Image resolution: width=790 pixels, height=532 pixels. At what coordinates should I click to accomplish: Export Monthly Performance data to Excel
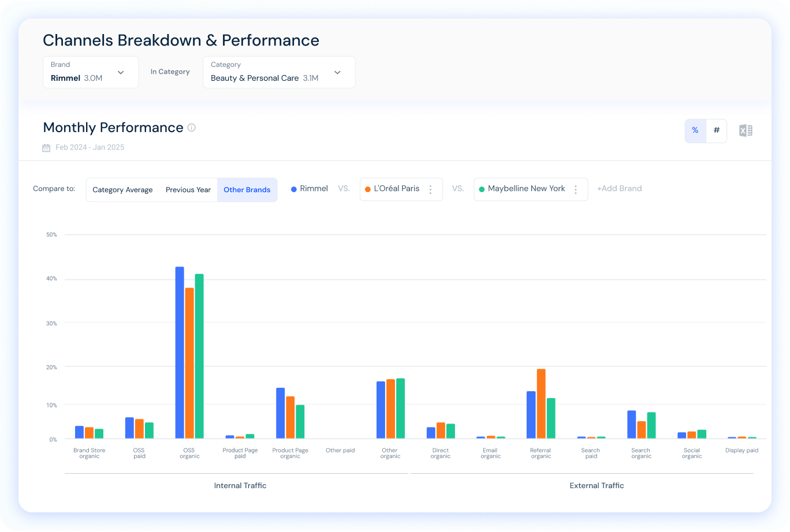[x=745, y=130]
